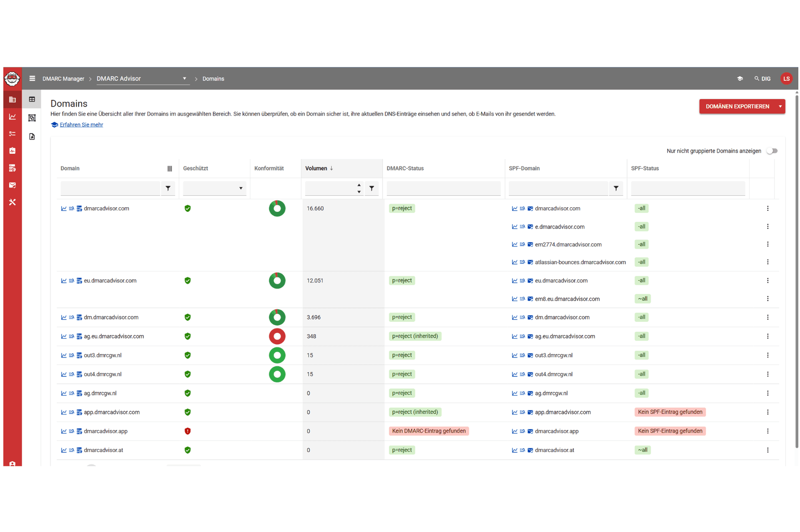Open trend chart icon for dmarcadvisor.com row
800x532 pixels.
coord(64,209)
